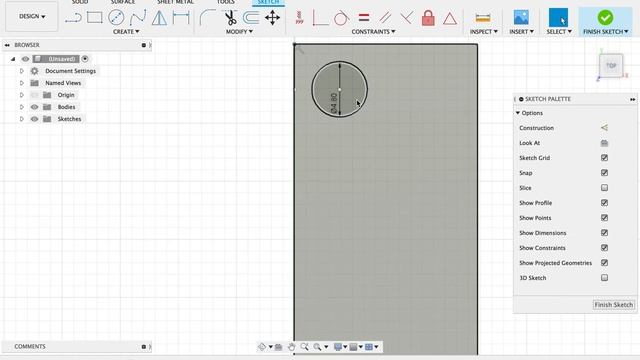Select the Mirror tool

click(x=159, y=18)
